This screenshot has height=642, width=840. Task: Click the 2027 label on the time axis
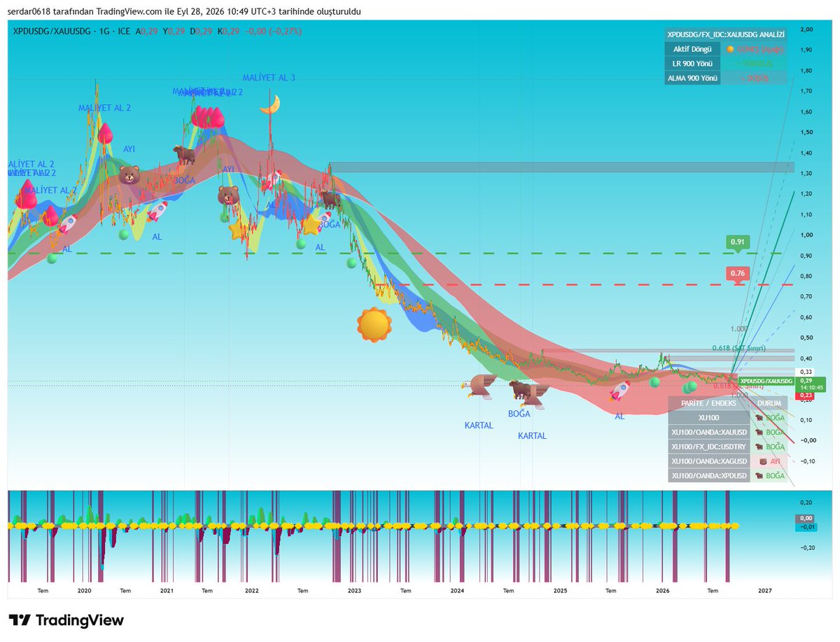click(x=765, y=591)
